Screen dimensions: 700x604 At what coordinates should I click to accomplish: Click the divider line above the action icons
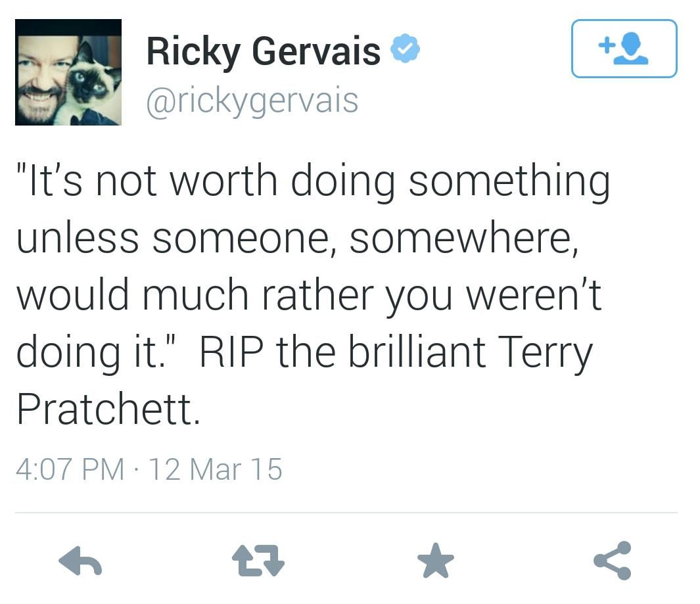[346, 512]
